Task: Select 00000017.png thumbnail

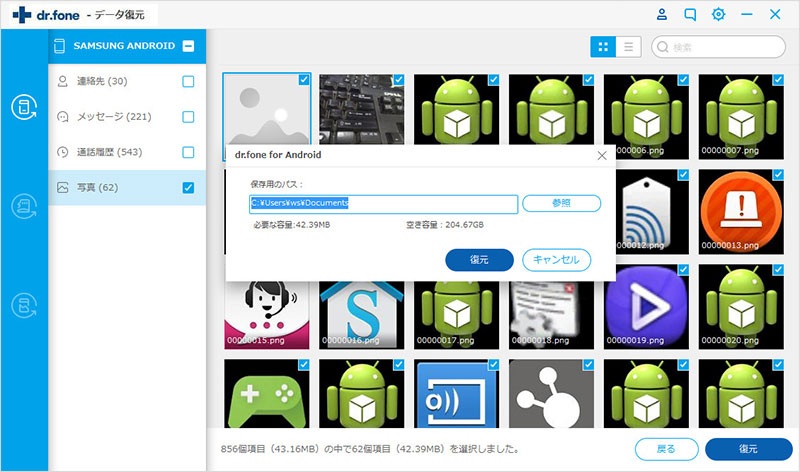Action: coord(457,315)
